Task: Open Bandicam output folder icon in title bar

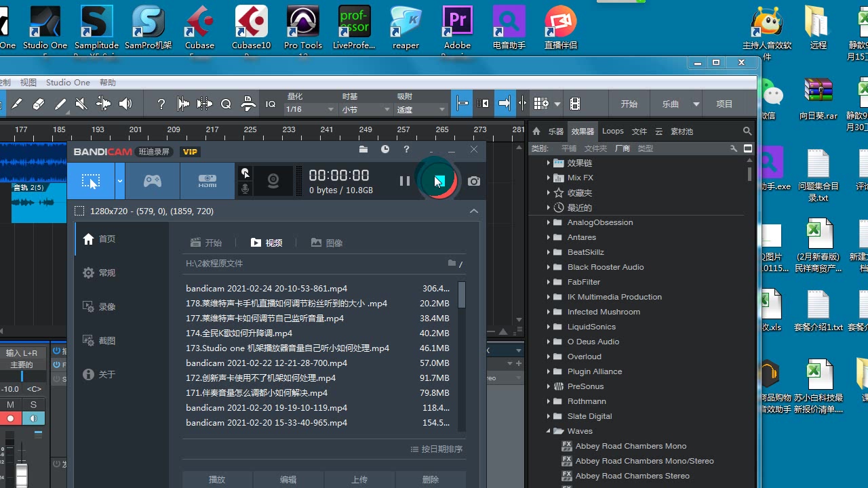Action: click(363, 149)
